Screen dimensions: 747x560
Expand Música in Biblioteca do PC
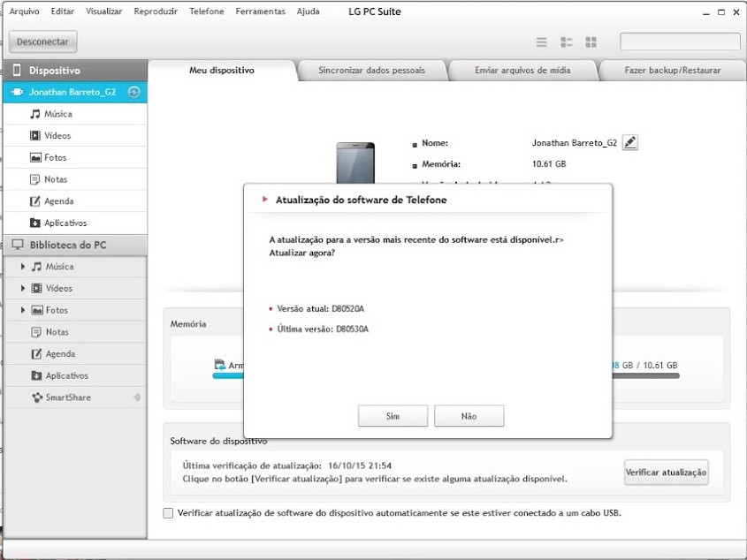[x=22, y=267]
